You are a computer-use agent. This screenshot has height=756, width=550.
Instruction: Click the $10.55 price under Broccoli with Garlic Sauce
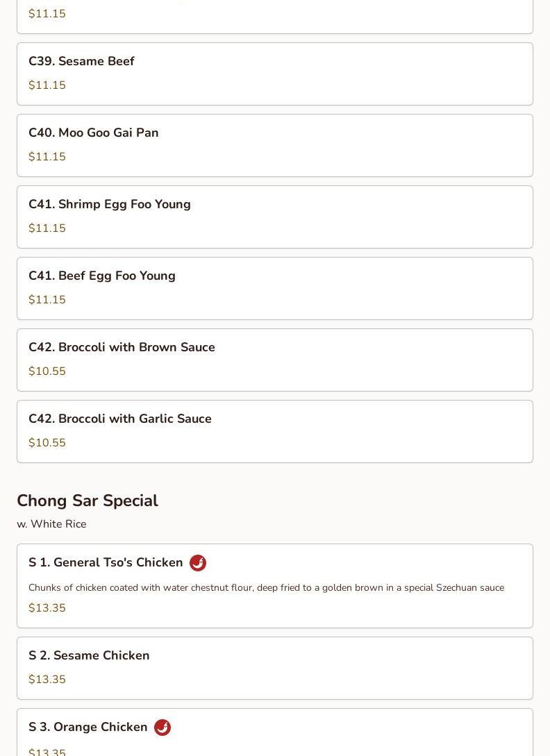47,443
